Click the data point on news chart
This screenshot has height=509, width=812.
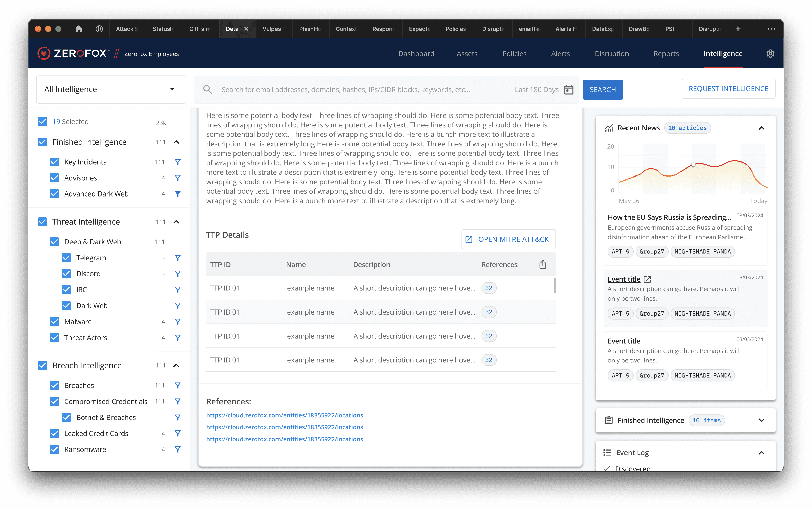693,165
